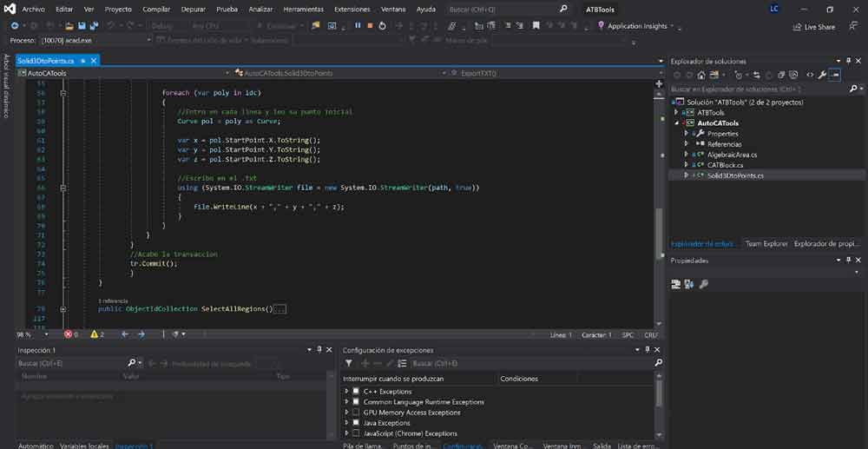Click the Live Share button
The height and width of the screenshot is (449, 868).
click(813, 27)
